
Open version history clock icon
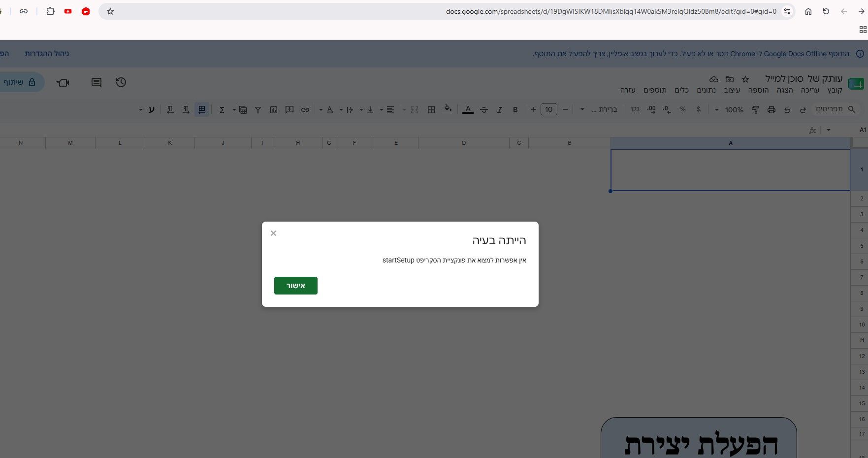[121, 82]
